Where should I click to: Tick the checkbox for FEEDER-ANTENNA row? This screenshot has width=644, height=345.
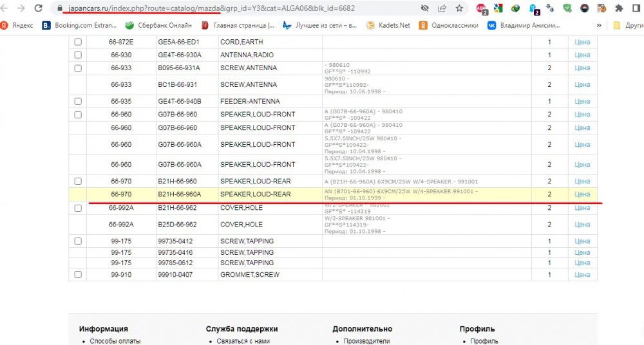(x=78, y=101)
